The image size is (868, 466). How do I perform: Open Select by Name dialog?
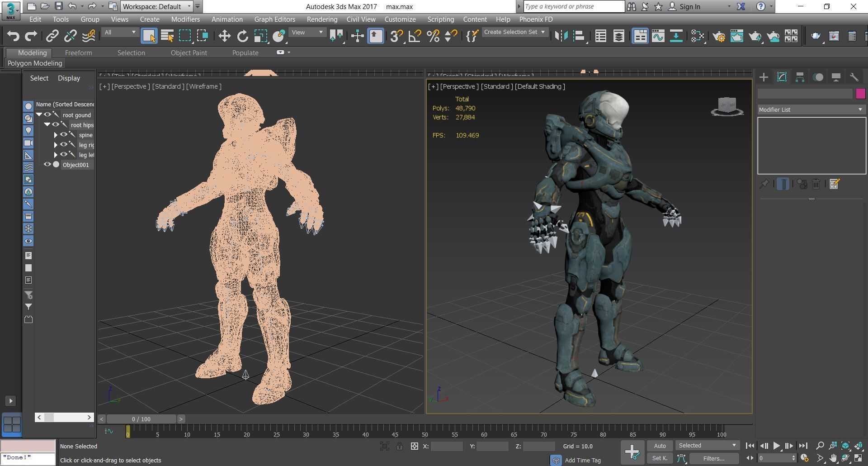pos(167,36)
